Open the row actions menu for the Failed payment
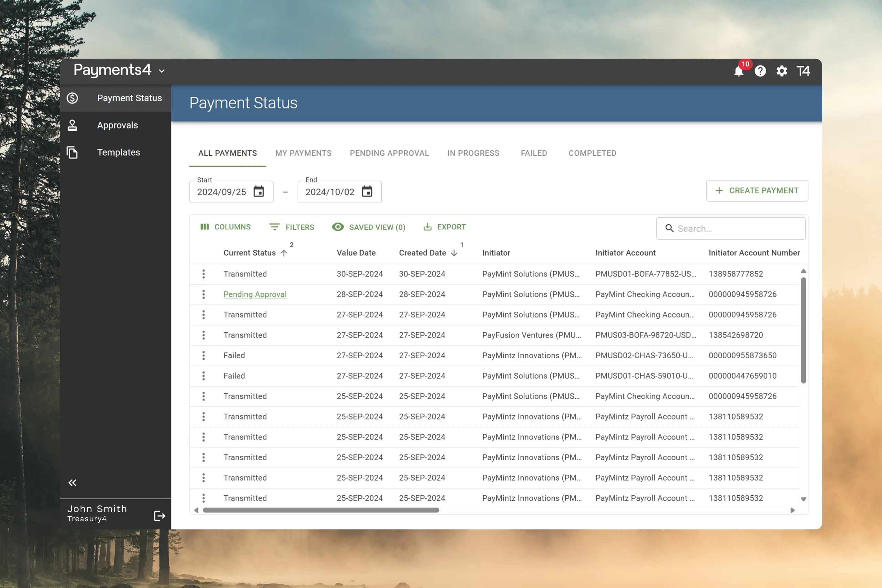This screenshot has height=588, width=882. coord(204,355)
